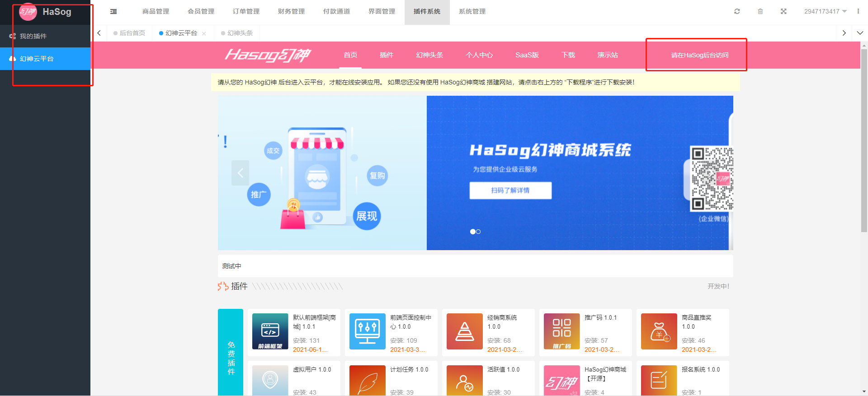Click previous slide arrow on carousel

click(x=241, y=173)
